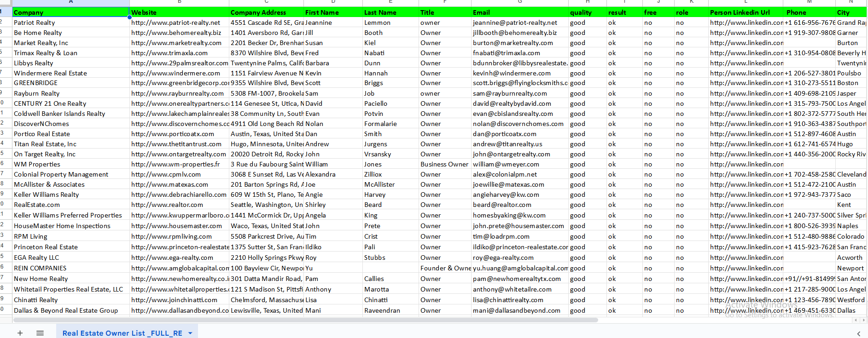The width and height of the screenshot is (868, 338).
Task: Select phone +1 206-527-3801 cell
Action: pos(809,73)
